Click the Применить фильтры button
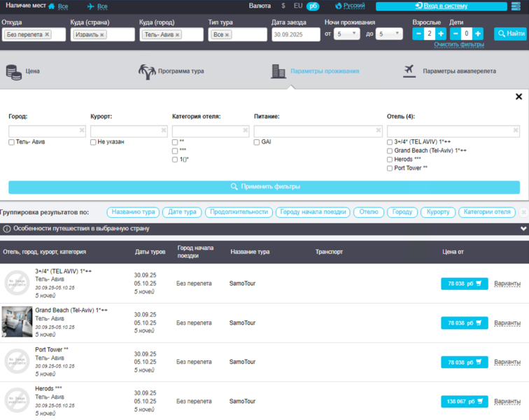The height and width of the screenshot is (420, 529). pyautogui.click(x=264, y=187)
